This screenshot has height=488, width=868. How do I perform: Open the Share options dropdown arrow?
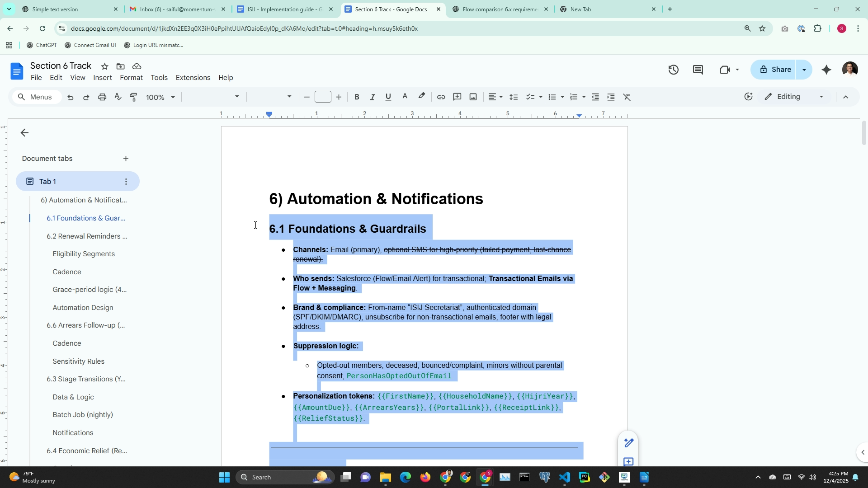(x=804, y=70)
